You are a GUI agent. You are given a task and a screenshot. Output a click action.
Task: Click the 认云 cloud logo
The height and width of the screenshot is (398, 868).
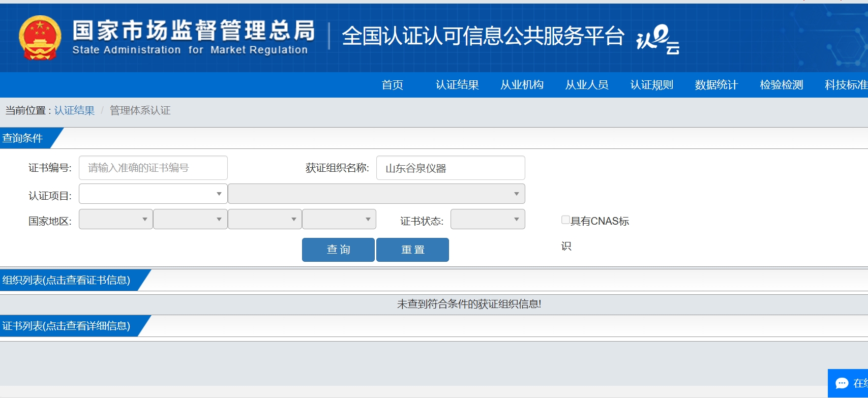(x=657, y=39)
